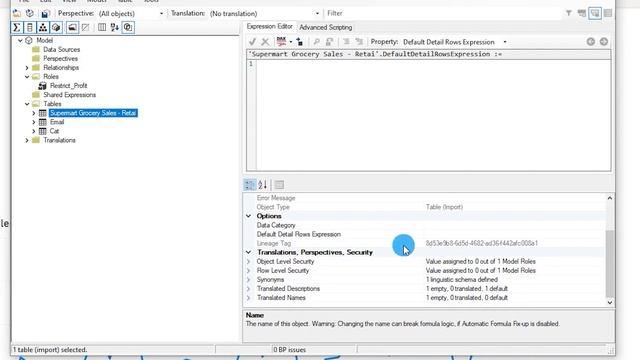This screenshot has height=360, width=640.
Task: Select the Perspectives folder
Action: [x=60, y=58]
